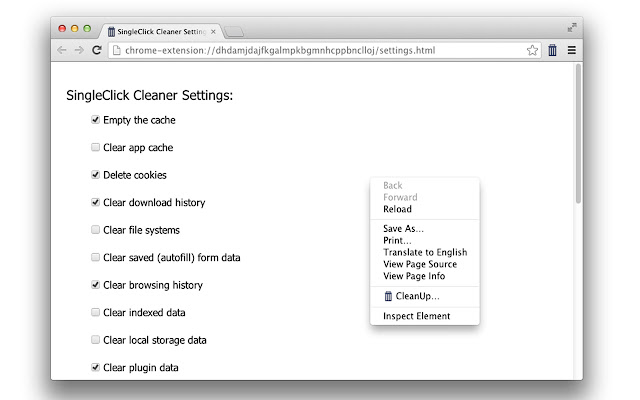Open the Chrome hamburger menu
This screenshot has height=400, width=640.
(571, 50)
